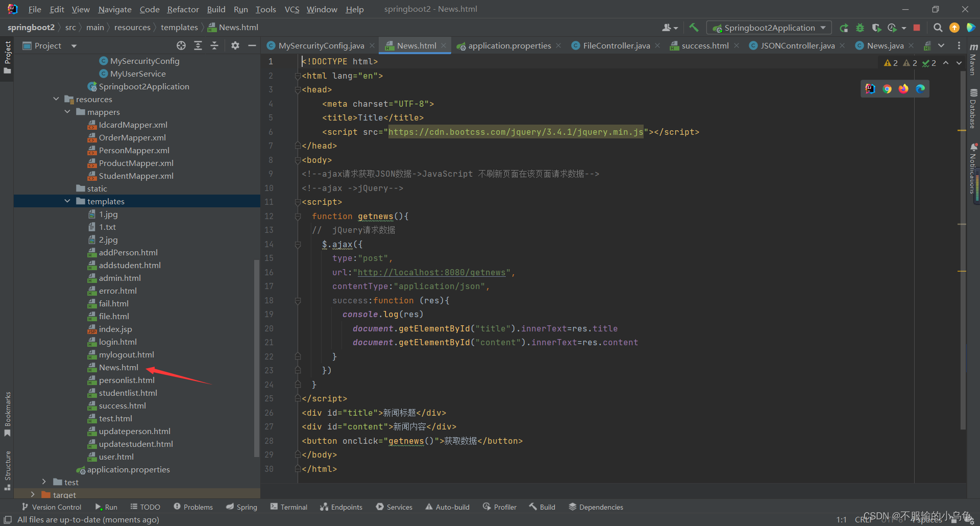The width and height of the screenshot is (980, 526).
Task: Open Search Everywhere magnifier icon
Action: (938, 28)
